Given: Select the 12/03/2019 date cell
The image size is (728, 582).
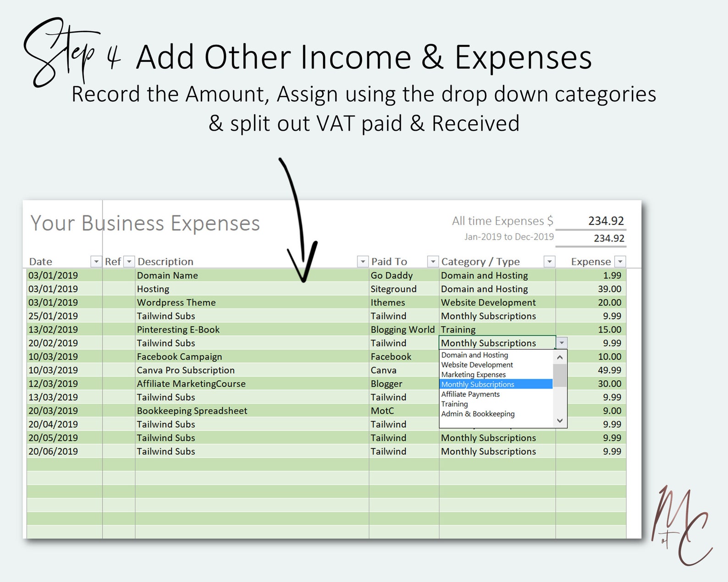Looking at the screenshot, I should pyautogui.click(x=65, y=384).
